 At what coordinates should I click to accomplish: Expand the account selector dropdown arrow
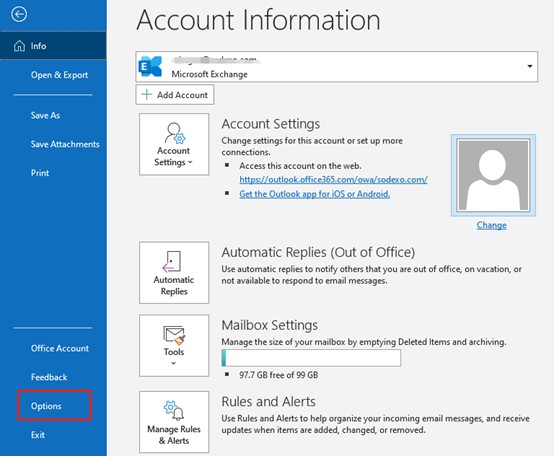click(x=530, y=66)
